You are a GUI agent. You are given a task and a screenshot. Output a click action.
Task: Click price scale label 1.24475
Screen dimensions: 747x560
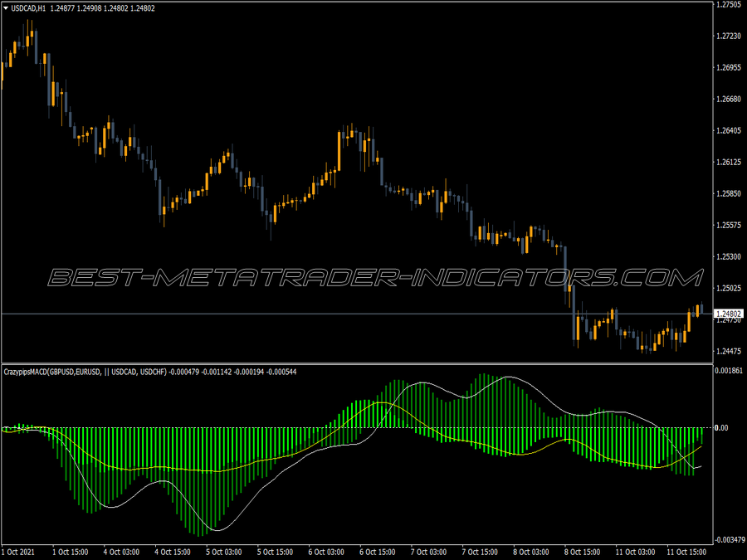tap(729, 352)
